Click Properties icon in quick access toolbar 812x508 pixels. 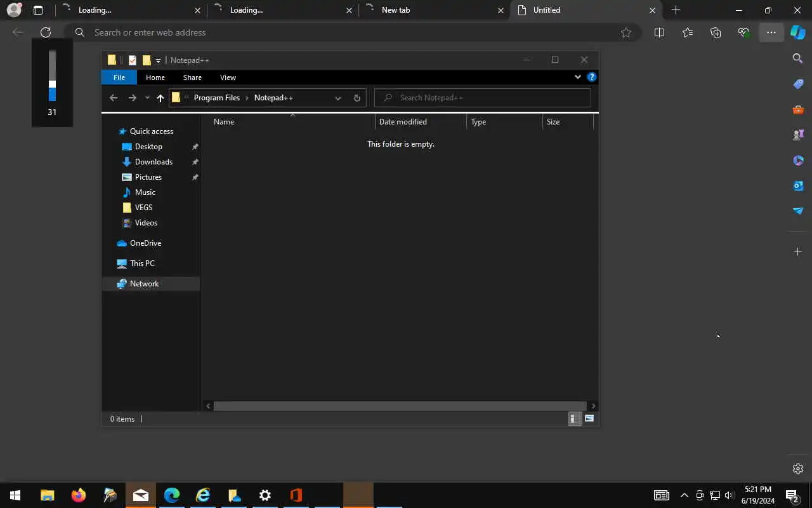click(x=133, y=60)
